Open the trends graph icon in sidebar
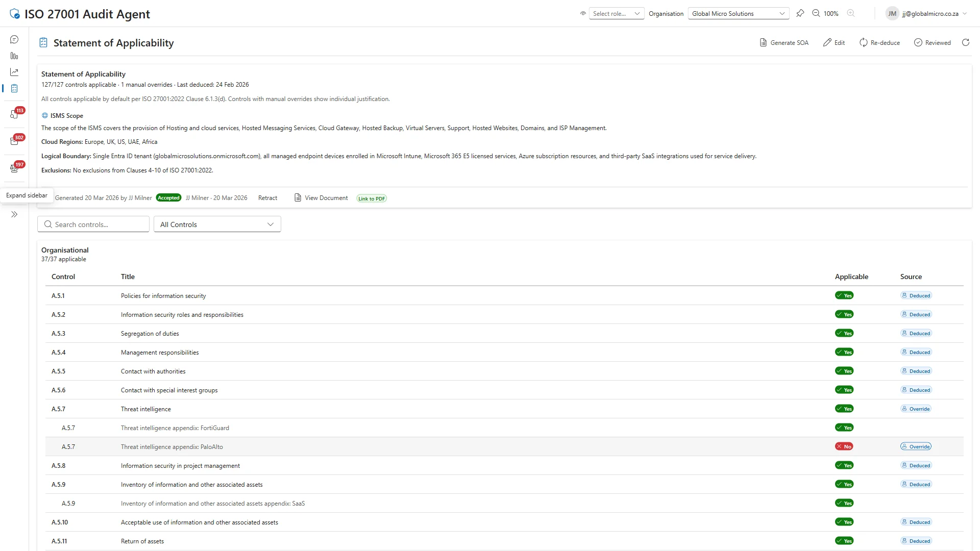Image resolution: width=980 pixels, height=551 pixels. [x=14, y=72]
